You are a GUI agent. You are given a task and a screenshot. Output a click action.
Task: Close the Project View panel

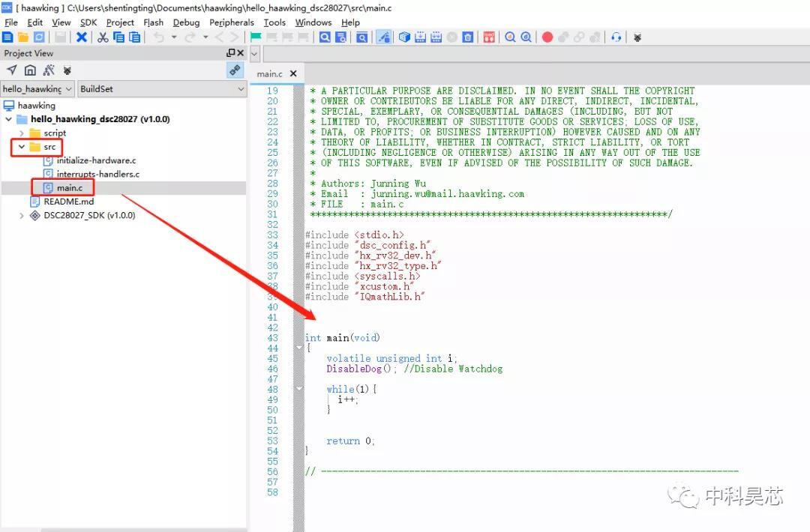240,52
